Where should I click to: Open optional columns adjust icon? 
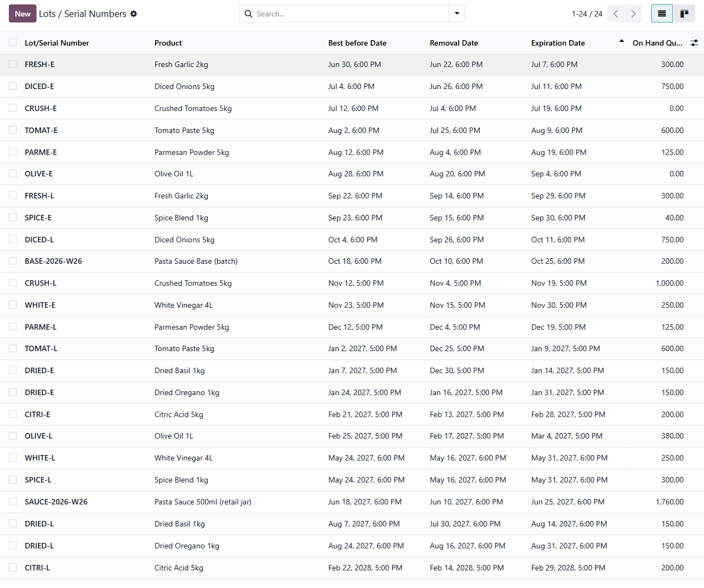tap(695, 43)
